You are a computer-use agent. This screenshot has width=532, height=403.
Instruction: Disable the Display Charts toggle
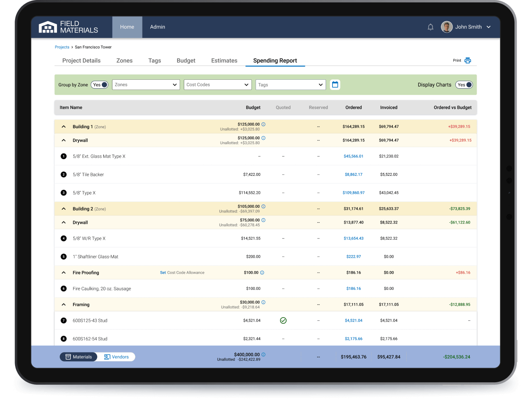(464, 84)
